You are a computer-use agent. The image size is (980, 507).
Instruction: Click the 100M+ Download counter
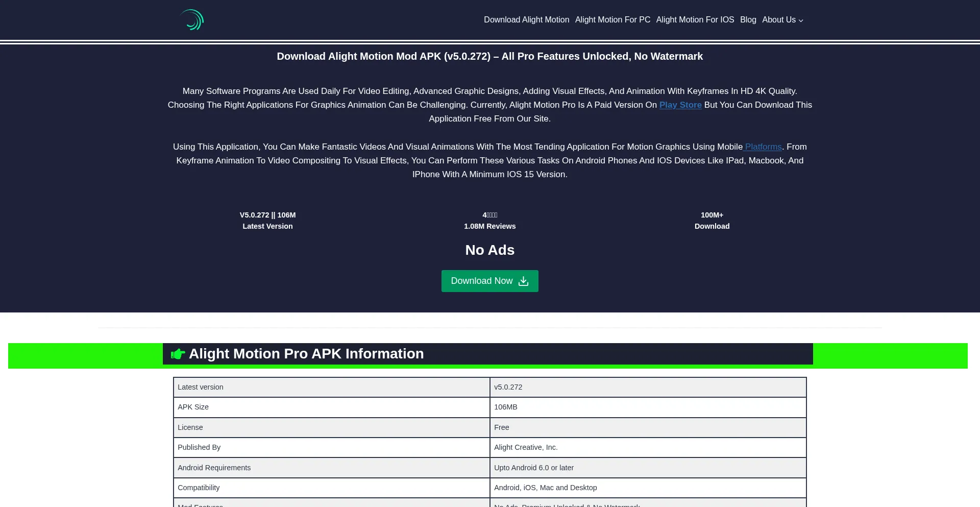click(712, 221)
